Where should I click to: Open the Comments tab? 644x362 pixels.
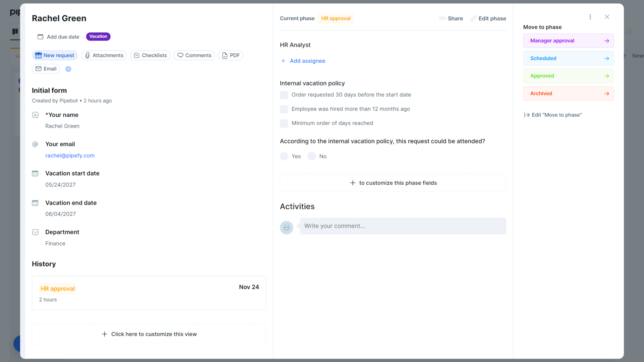(194, 55)
